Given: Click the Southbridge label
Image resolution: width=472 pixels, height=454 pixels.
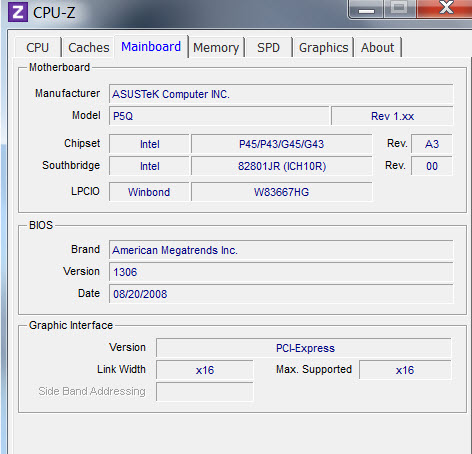Looking at the screenshot, I should pos(71,165).
